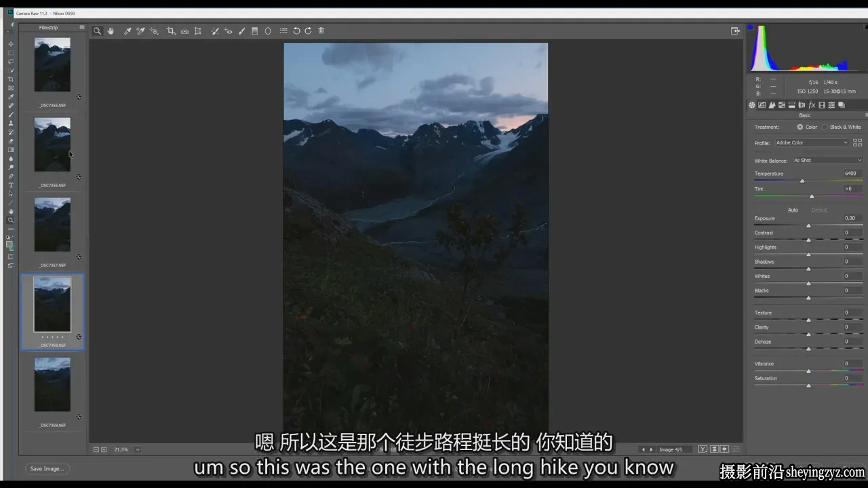The width and height of the screenshot is (868, 488).
Task: Switch to the Basic tab icon
Action: point(752,105)
